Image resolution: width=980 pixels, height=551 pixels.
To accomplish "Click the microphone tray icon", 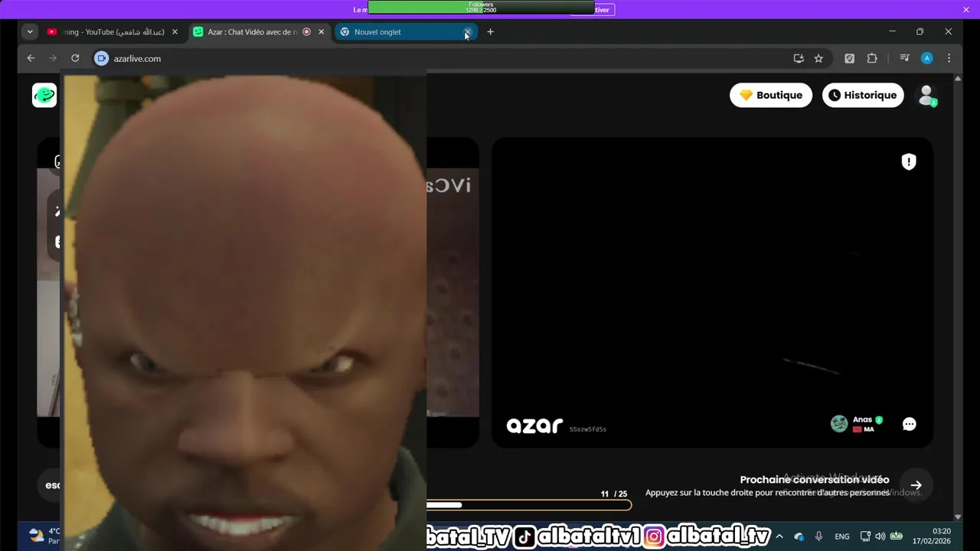I will point(818,536).
